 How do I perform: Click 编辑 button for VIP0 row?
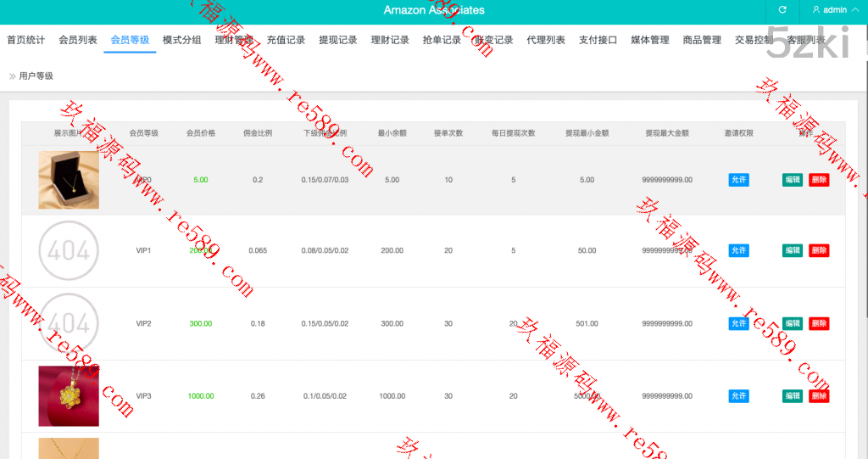pos(792,180)
